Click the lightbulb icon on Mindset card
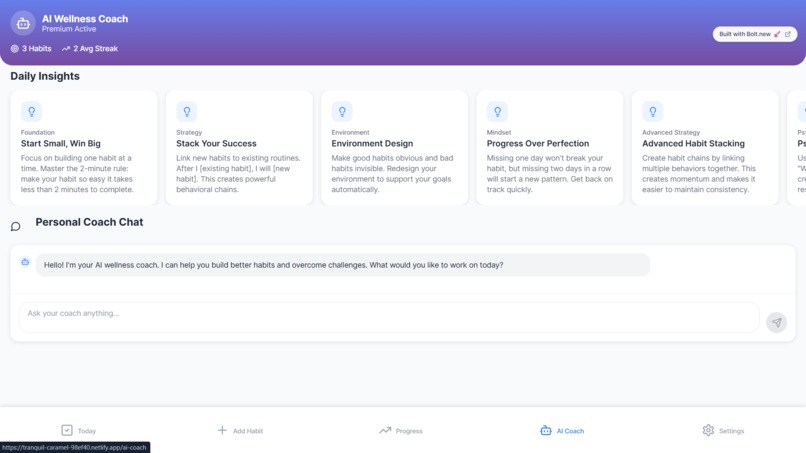Viewport: 806px width, 453px height. coord(497,112)
